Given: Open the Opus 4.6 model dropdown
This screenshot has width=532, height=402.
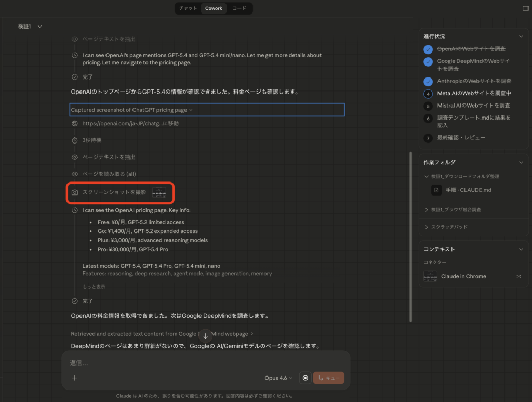Looking at the screenshot, I should coord(278,378).
